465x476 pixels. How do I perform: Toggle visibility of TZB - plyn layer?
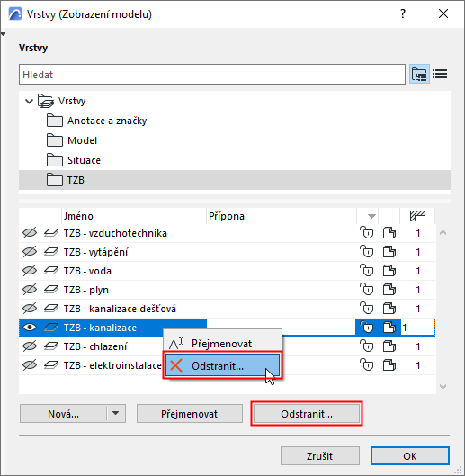pos(30,290)
